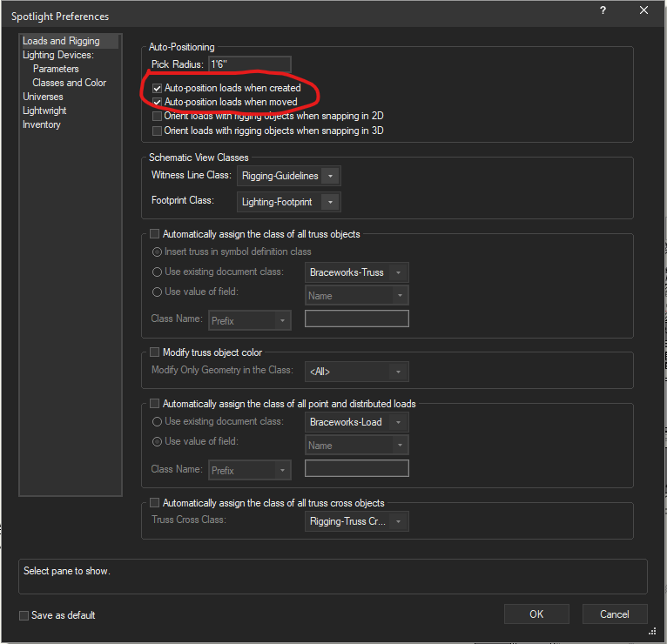
Task: Select Loads and Rigging pane
Action: click(61, 41)
